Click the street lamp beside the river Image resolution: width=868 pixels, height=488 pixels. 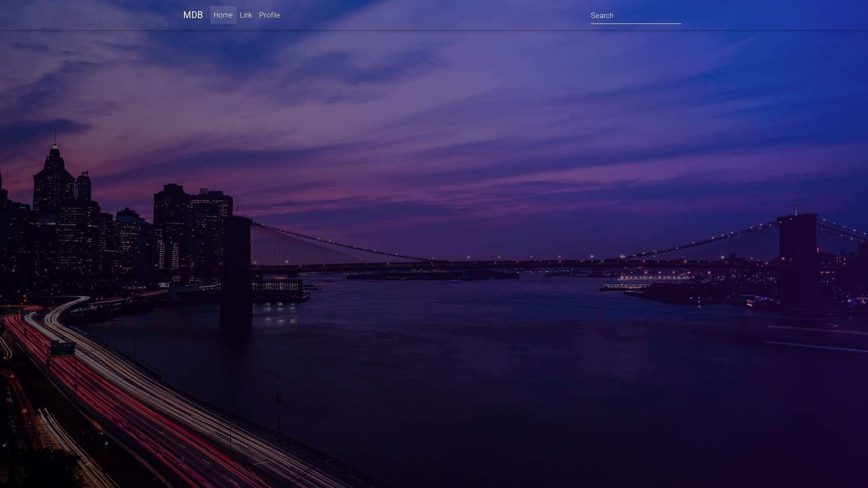pos(278,398)
